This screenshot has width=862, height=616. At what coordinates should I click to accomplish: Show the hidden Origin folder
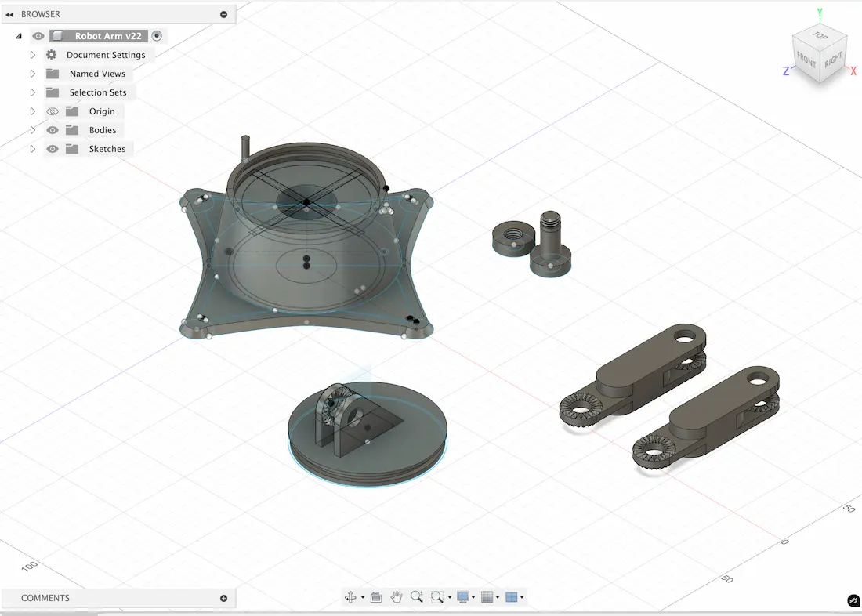[53, 111]
